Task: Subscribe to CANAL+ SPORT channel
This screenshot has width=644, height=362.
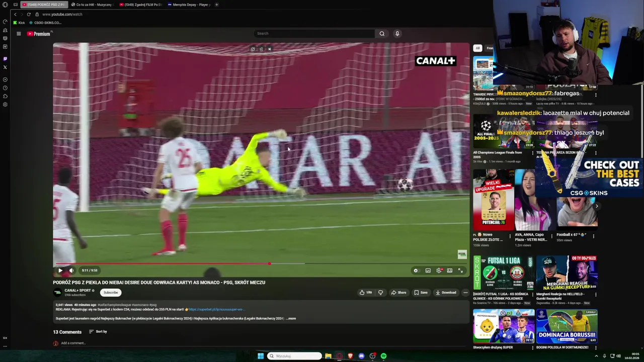Action: pyautogui.click(x=111, y=293)
